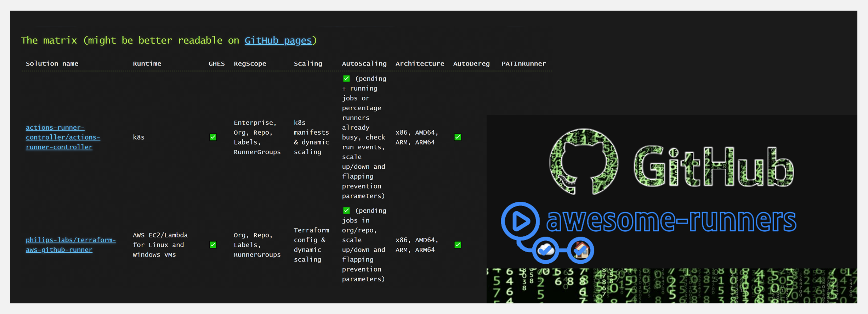
Task: Click AutoScaling checkmark before 'pending + running'
Action: click(x=346, y=78)
